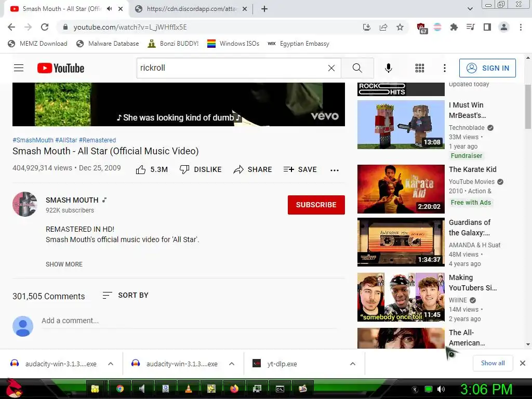The height and width of the screenshot is (399, 532).
Task: Click the browser address bar URL
Action: pyautogui.click(x=130, y=27)
